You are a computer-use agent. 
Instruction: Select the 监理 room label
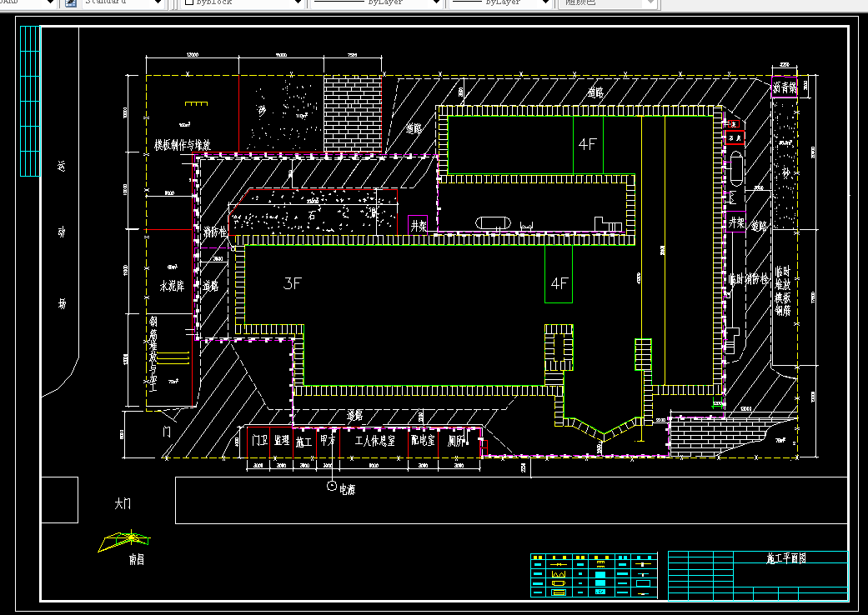[281, 441]
